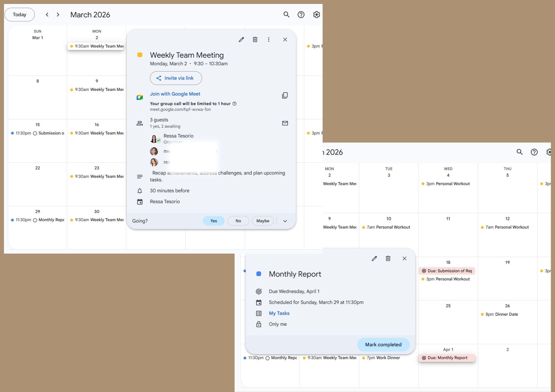The height and width of the screenshot is (392, 555).
Task: Open the My Tasks list link
Action: pos(279,313)
